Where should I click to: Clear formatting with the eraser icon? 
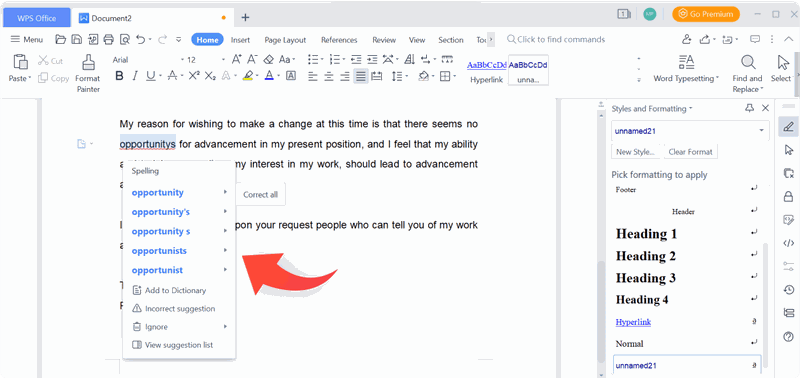pos(268,59)
